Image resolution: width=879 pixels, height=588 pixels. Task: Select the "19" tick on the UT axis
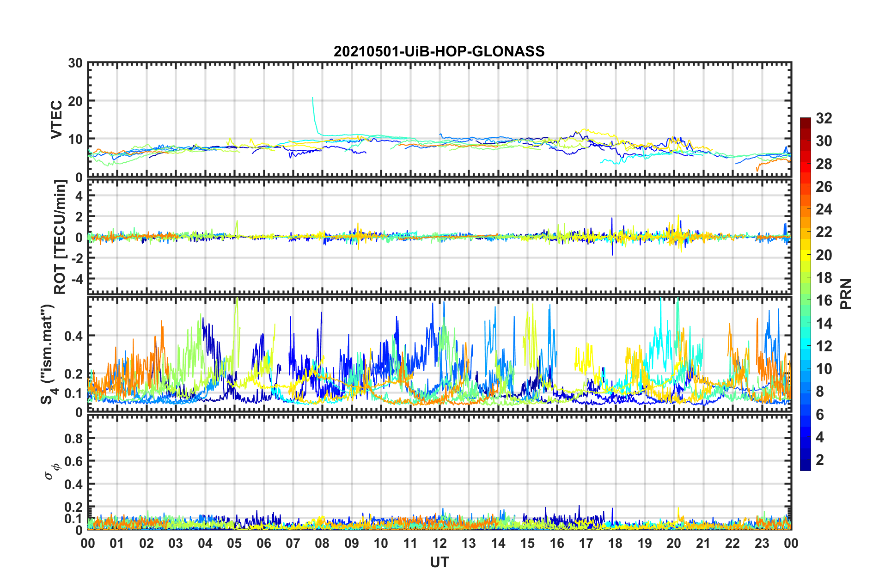coord(645,543)
